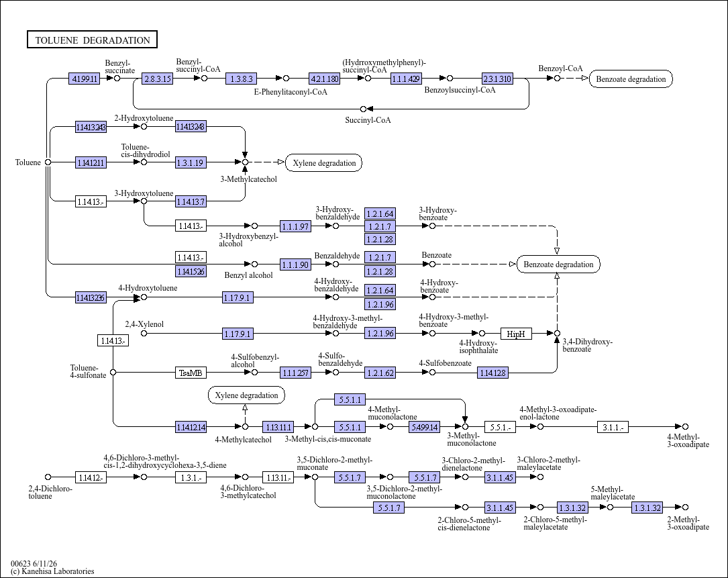The image size is (728, 578).
Task: Open enzyme 1.1.1.257 box
Action: (295, 373)
